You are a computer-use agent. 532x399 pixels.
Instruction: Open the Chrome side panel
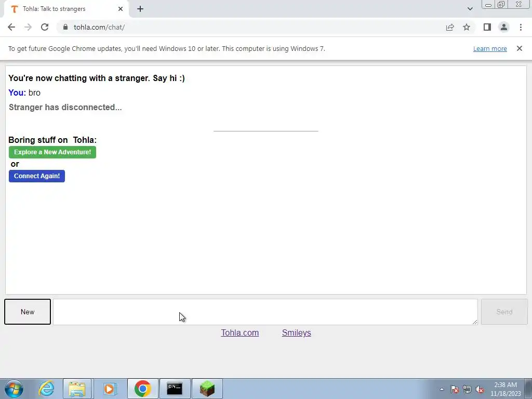pos(487,27)
